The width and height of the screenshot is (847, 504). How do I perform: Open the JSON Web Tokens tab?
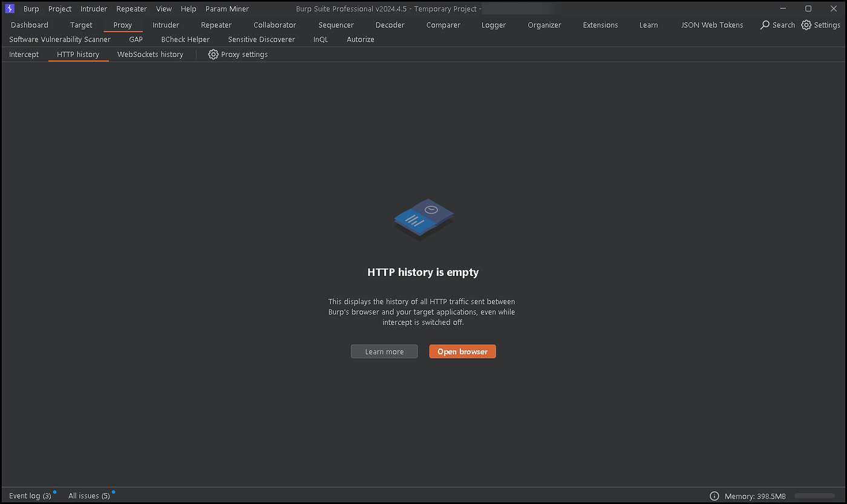click(x=712, y=25)
